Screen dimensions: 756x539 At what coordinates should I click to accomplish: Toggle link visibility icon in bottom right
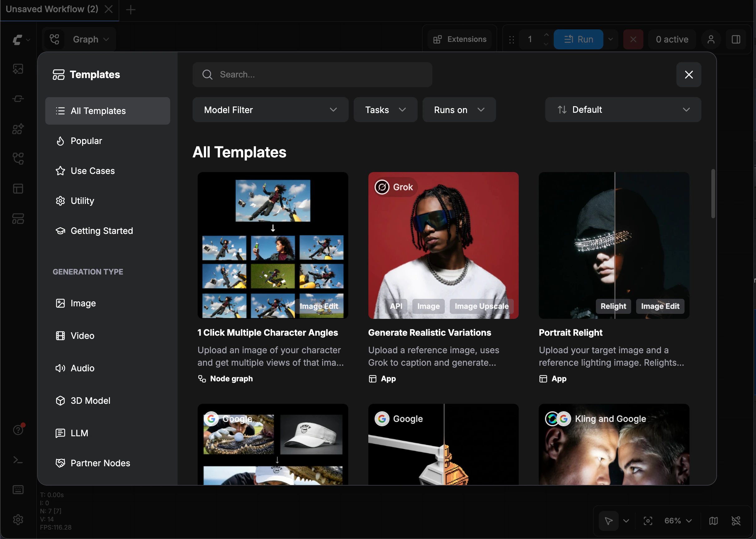[x=736, y=521]
